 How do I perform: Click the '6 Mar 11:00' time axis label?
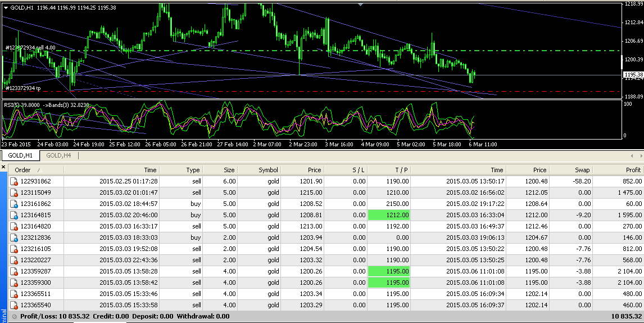click(x=483, y=145)
